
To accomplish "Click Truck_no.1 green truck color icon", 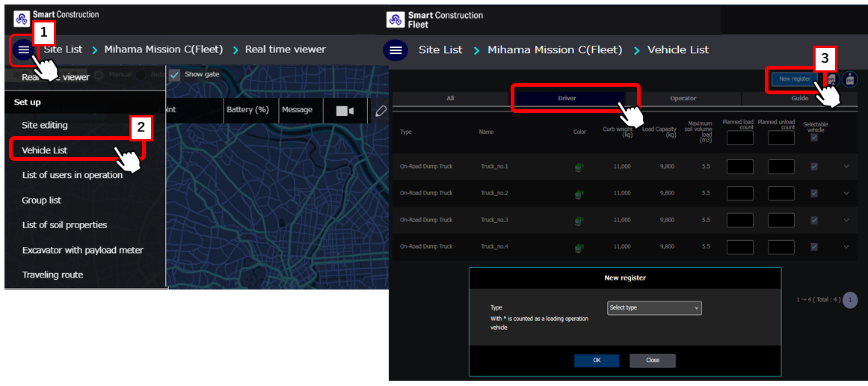I will (579, 167).
